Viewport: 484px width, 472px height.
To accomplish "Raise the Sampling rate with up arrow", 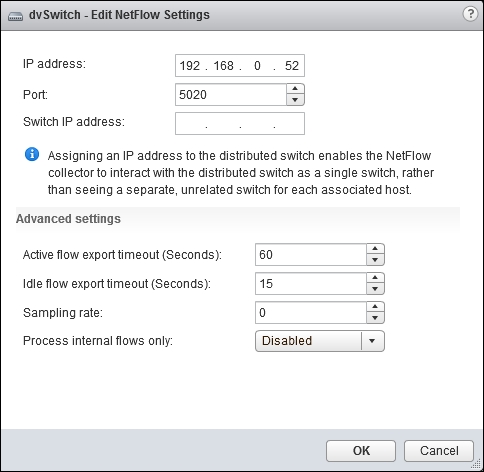I will 375,307.
